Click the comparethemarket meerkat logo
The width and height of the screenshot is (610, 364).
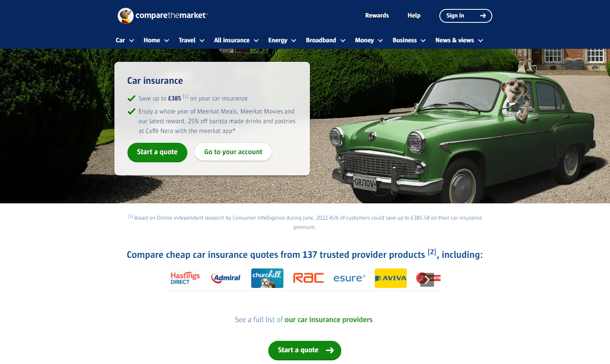tap(163, 15)
